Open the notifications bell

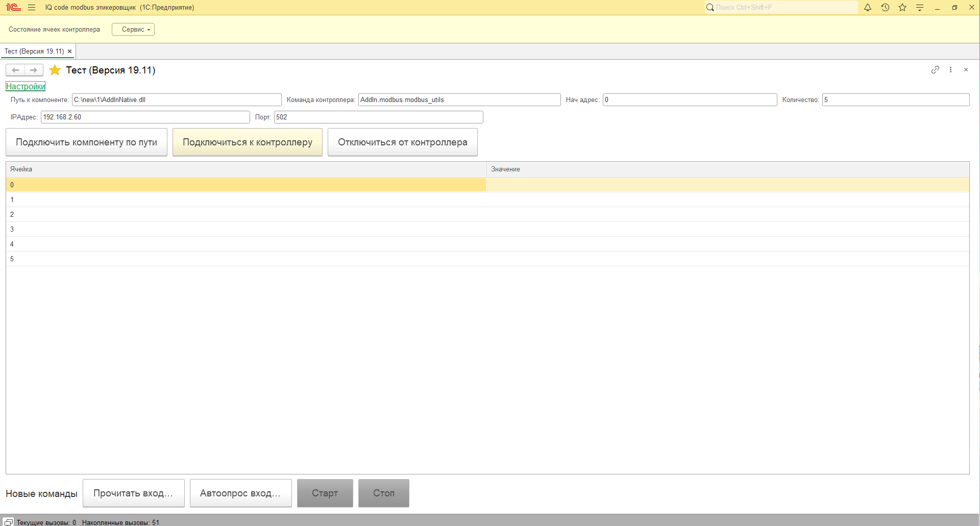click(867, 8)
